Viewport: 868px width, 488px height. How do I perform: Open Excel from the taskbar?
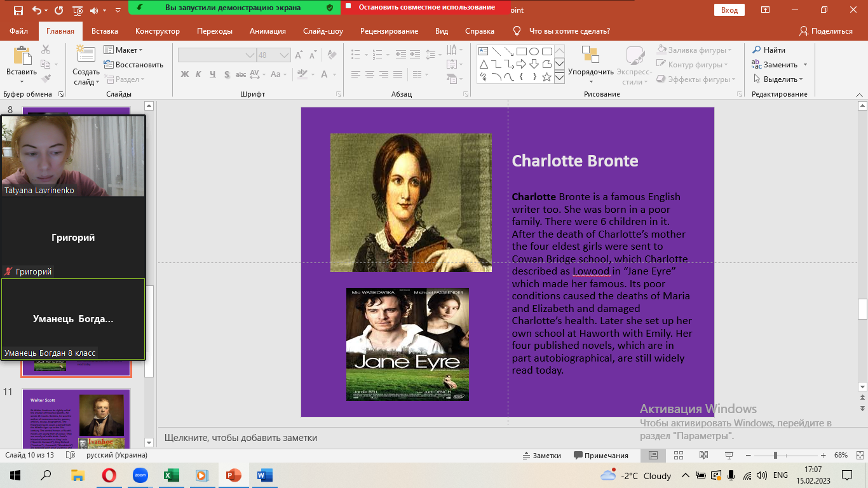pyautogui.click(x=172, y=475)
